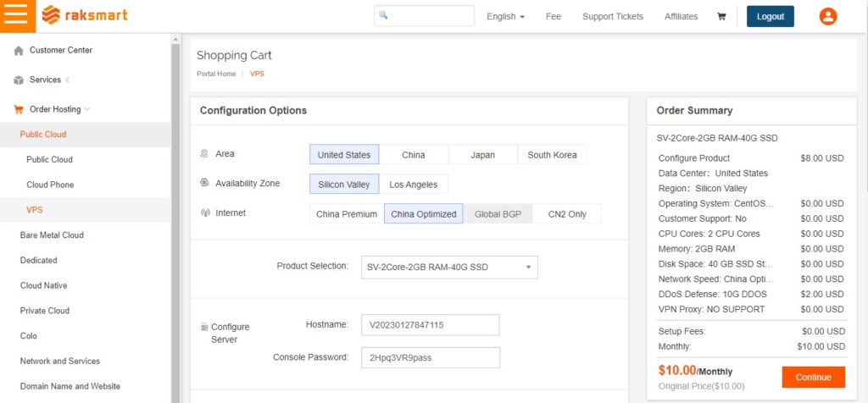Click 'Region: Silicon Valley' summary line
Image resolution: width=868 pixels, height=403 pixels.
coord(703,189)
